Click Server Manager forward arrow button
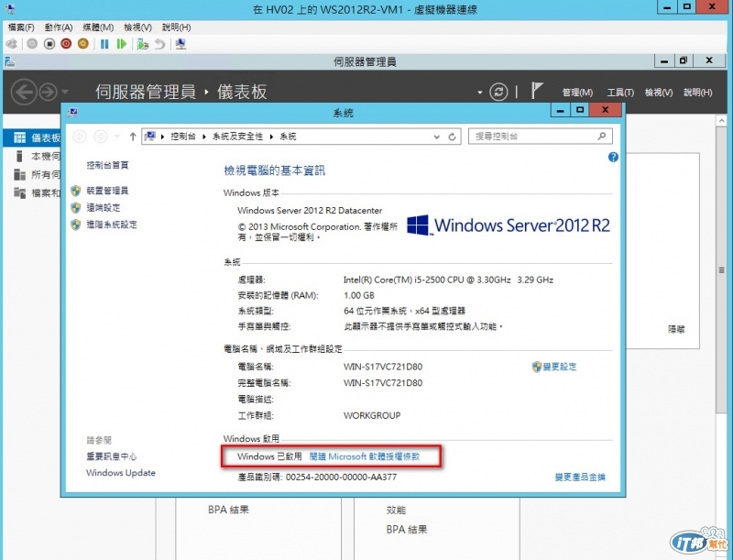 49,92
